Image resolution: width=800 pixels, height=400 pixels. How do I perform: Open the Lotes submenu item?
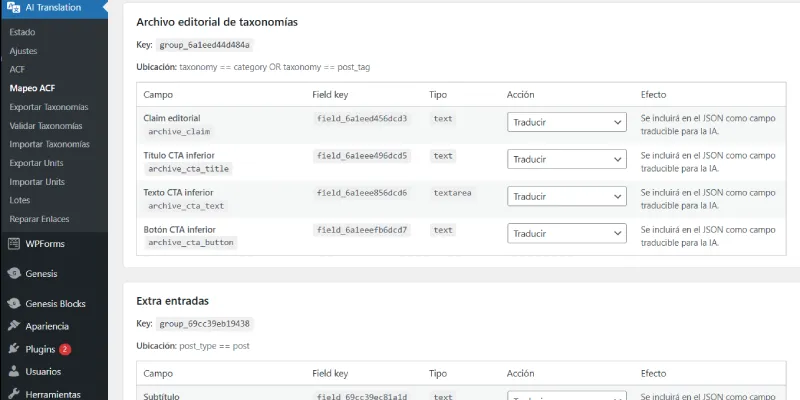(20, 201)
